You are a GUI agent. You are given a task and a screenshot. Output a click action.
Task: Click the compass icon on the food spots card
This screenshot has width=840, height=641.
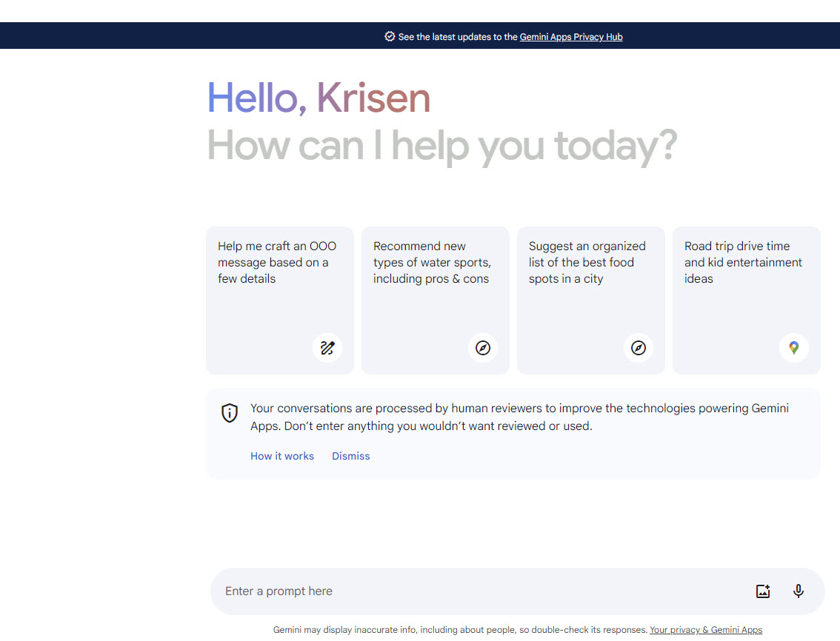[639, 347]
